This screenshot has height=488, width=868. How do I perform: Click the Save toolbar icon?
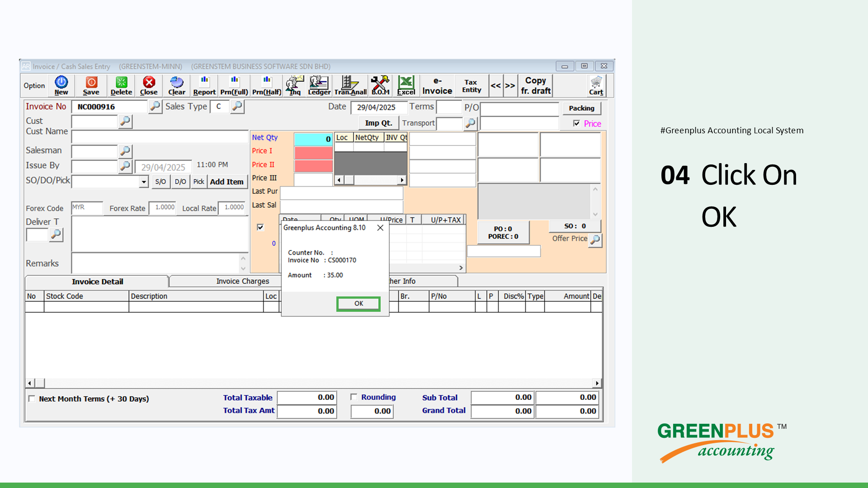(91, 85)
